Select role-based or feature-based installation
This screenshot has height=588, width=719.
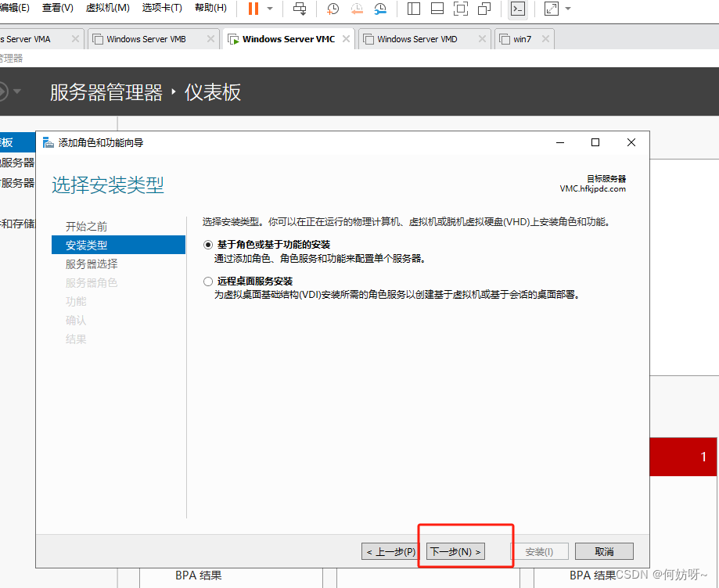pos(208,245)
